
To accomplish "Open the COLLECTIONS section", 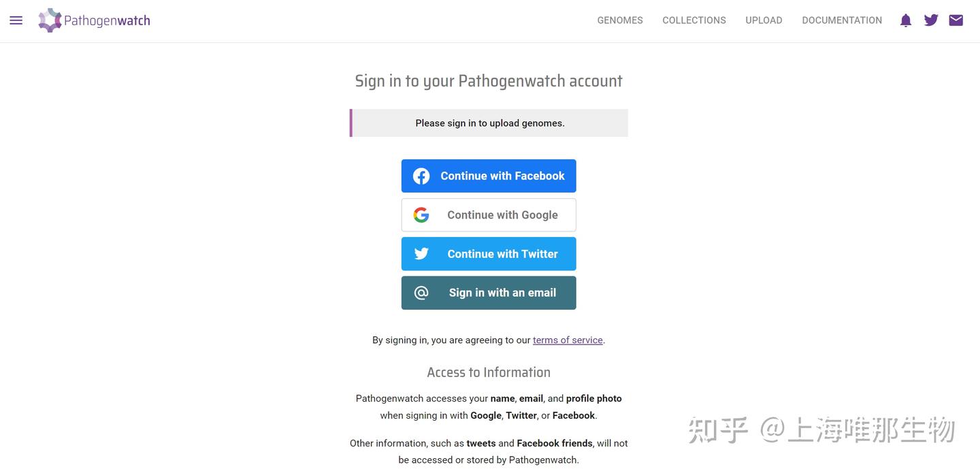I will pyautogui.click(x=693, y=20).
